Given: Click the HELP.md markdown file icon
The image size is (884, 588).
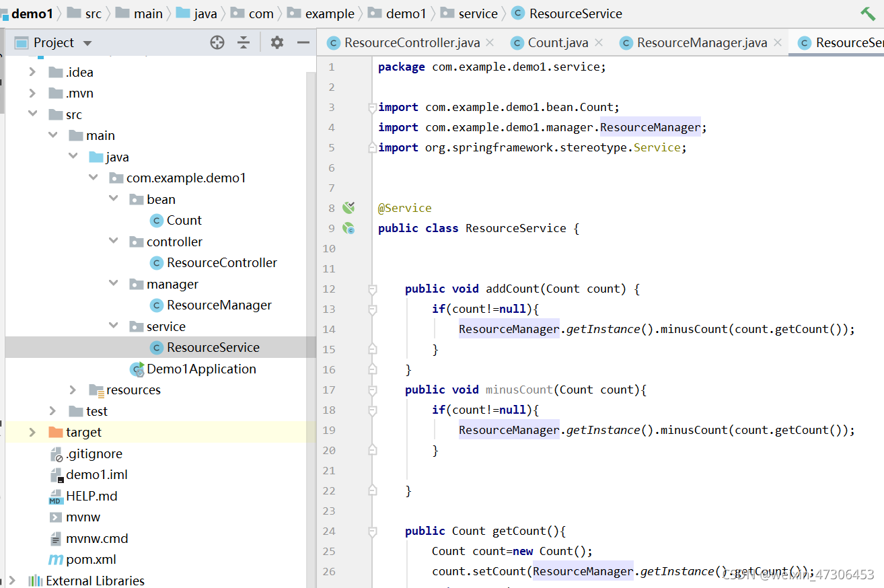Looking at the screenshot, I should [56, 497].
